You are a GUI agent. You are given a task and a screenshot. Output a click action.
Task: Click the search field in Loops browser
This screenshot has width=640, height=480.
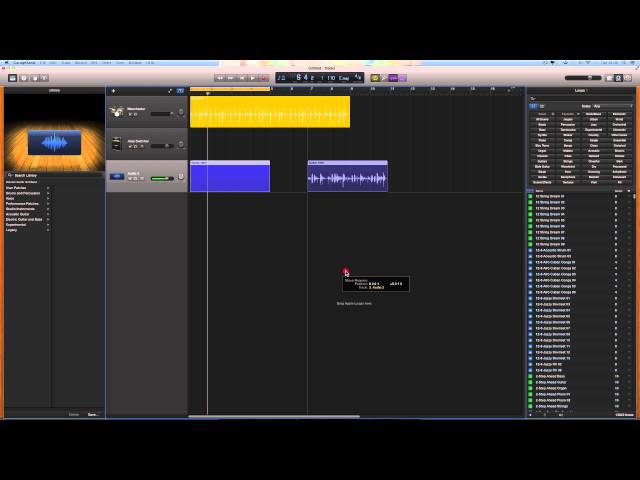coord(581,98)
